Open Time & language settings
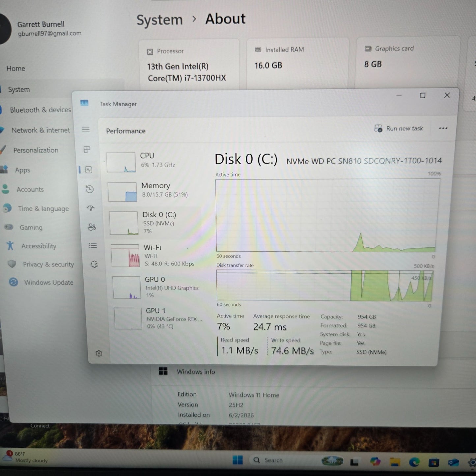This screenshot has width=476, height=476. pyautogui.click(x=43, y=209)
